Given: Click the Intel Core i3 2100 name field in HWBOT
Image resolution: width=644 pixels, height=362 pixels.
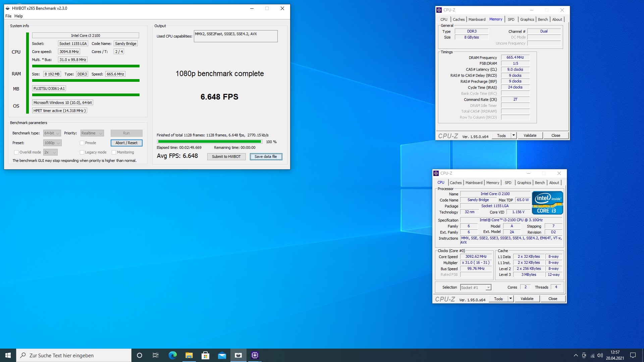Looking at the screenshot, I should tap(86, 36).
